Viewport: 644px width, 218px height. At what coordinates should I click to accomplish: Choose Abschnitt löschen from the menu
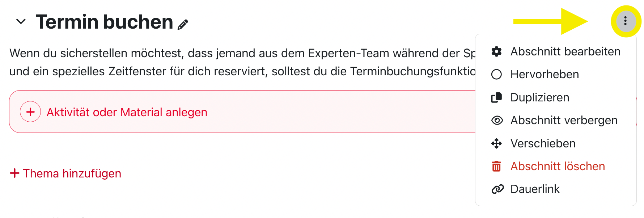click(x=558, y=166)
